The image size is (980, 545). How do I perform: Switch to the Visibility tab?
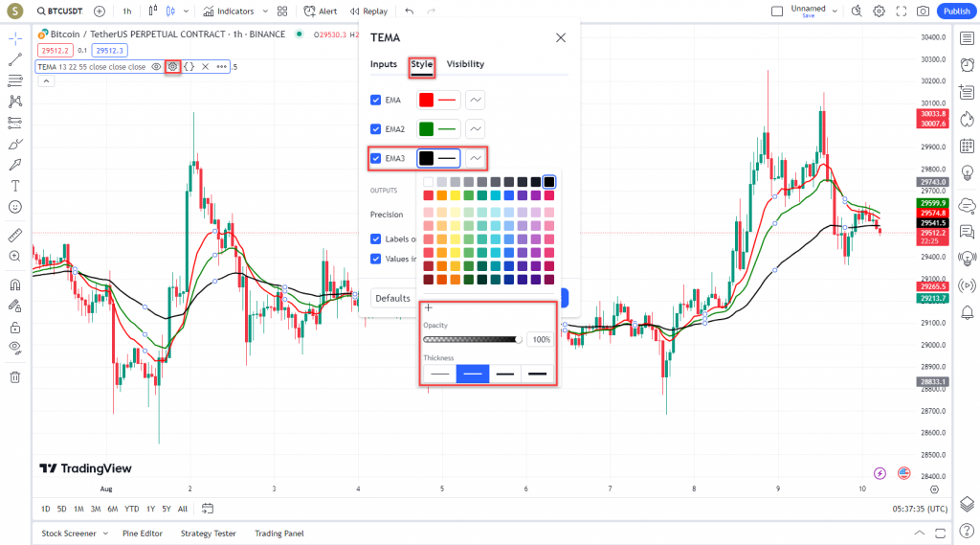pos(465,64)
